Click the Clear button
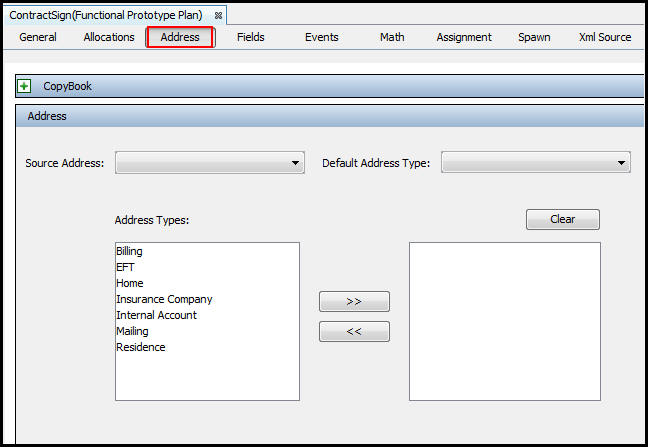 (x=562, y=219)
